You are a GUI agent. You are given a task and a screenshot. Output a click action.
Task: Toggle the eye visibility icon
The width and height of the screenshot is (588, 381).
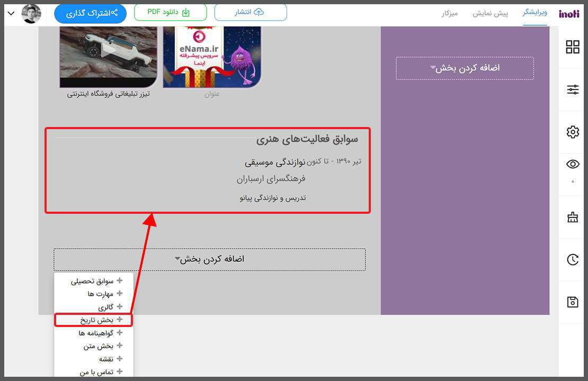(x=573, y=165)
